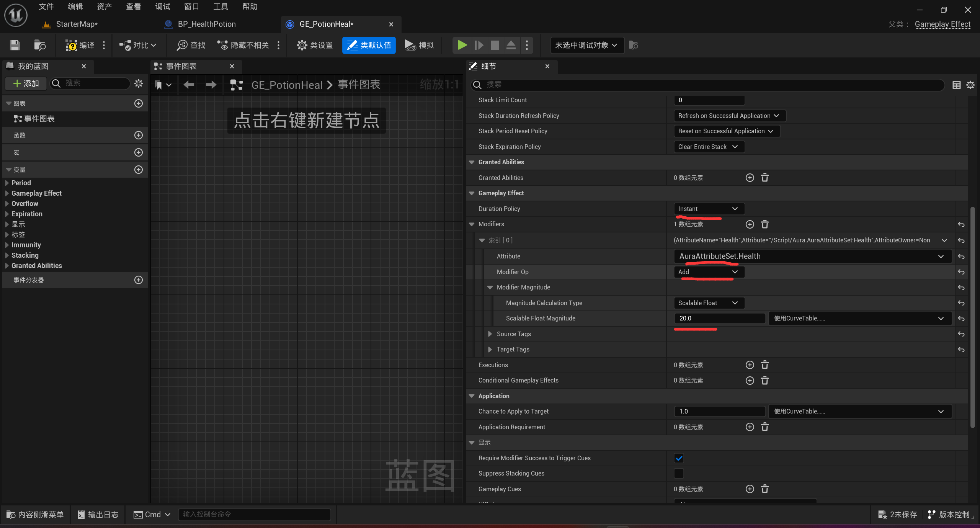Add new event dispatcher with 事件分发器 plus

139,280
